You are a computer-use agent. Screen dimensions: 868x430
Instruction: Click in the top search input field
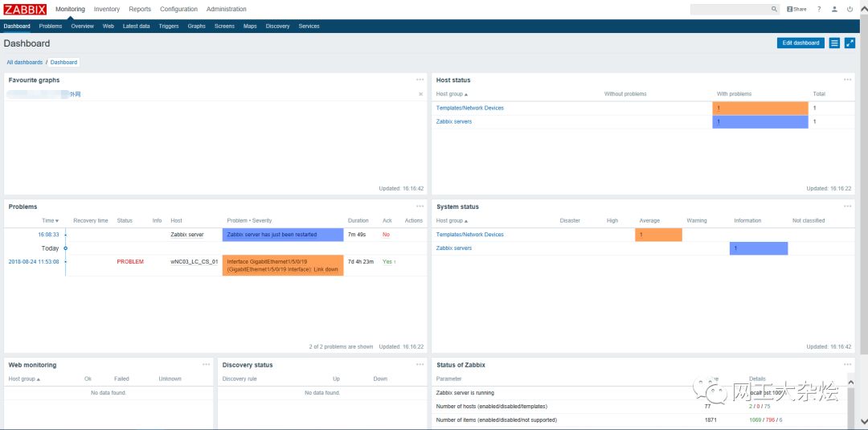[x=730, y=10]
